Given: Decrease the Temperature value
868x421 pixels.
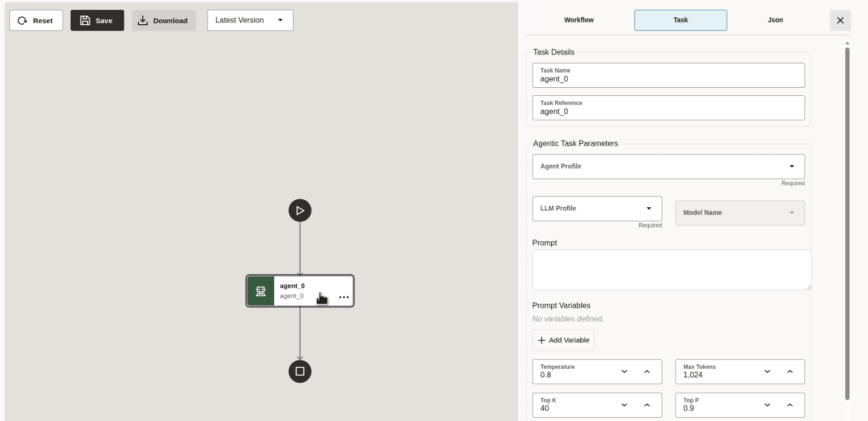Looking at the screenshot, I should click(x=624, y=371).
